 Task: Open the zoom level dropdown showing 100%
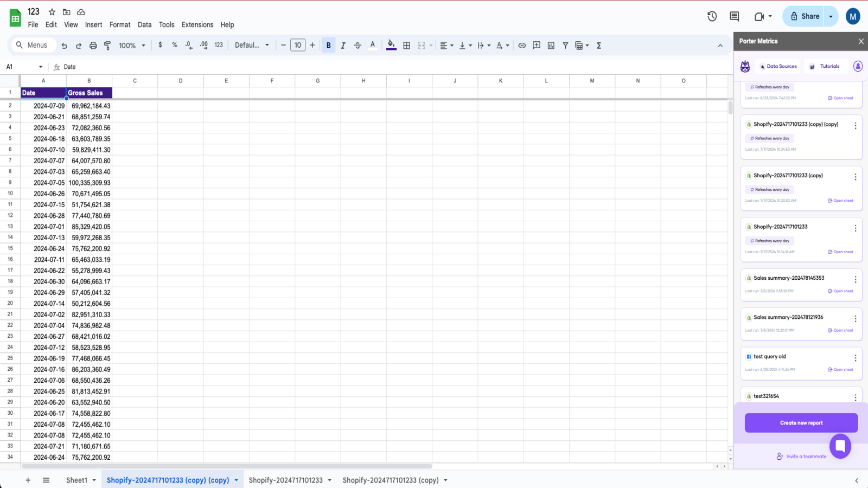point(130,46)
